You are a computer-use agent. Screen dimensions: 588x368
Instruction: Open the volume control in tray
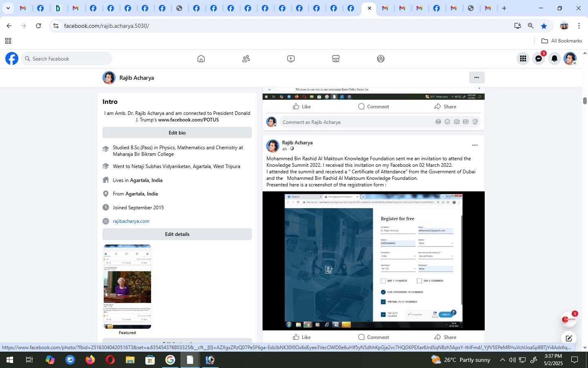coord(512,360)
